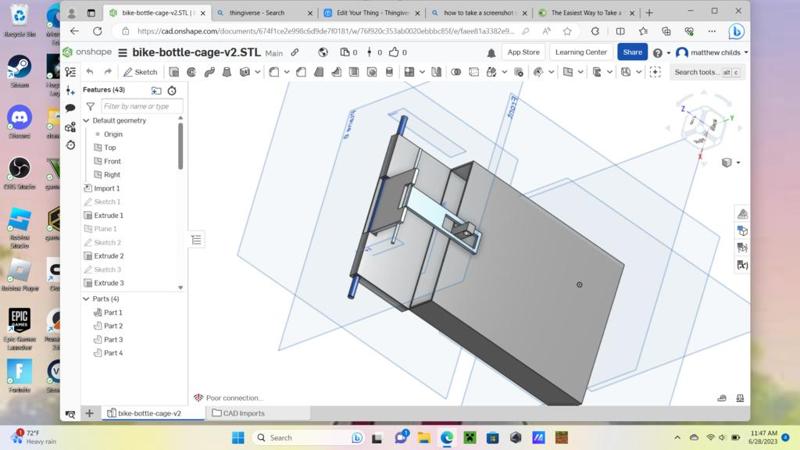Select the Hole tool
Image resolution: width=800 pixels, height=450 pixels.
pyautogui.click(x=372, y=72)
